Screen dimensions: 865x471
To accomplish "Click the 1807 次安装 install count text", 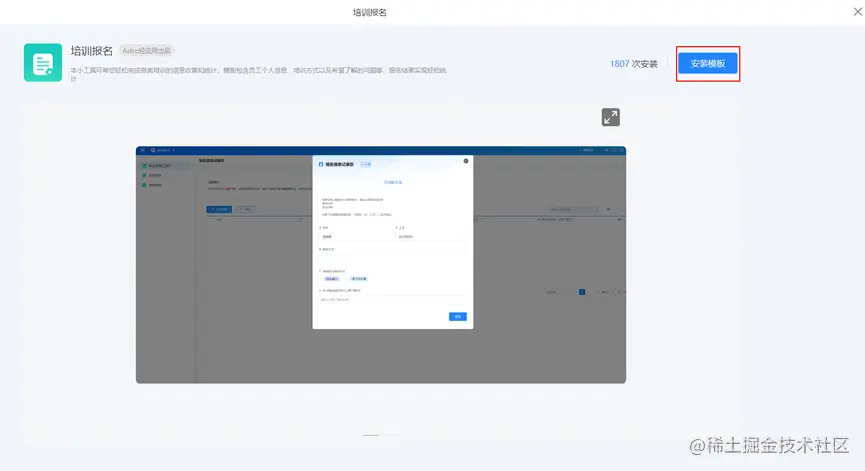I will point(633,64).
